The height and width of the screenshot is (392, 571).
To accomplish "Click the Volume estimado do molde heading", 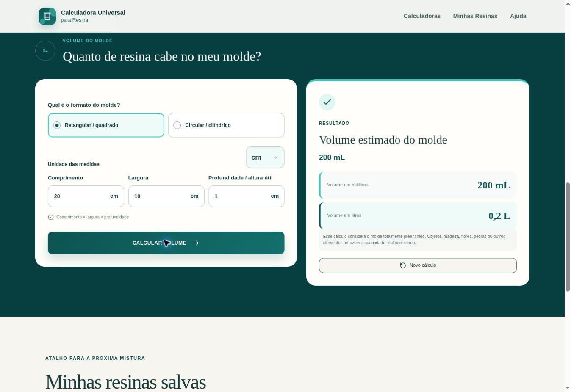I will click(383, 140).
